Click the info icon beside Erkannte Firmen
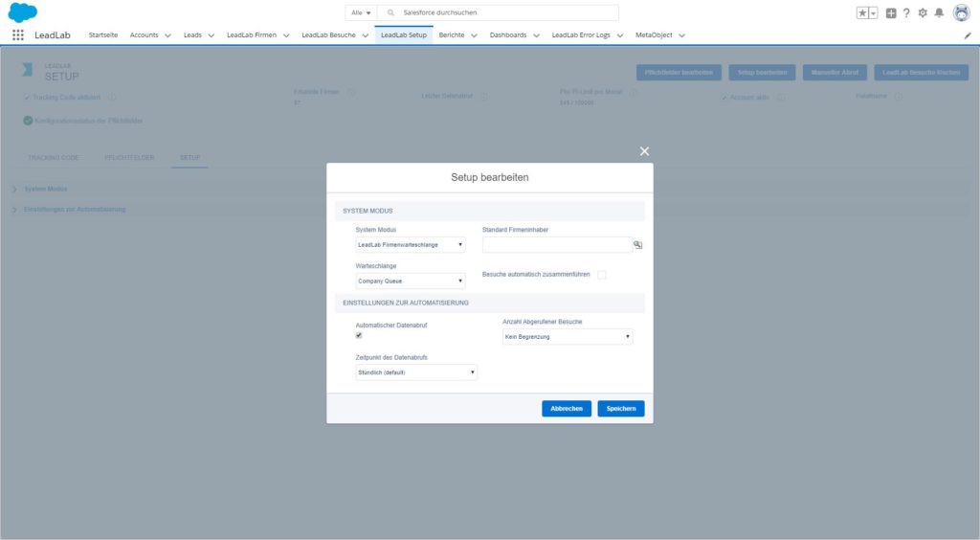The height and width of the screenshot is (540, 980). tap(350, 92)
